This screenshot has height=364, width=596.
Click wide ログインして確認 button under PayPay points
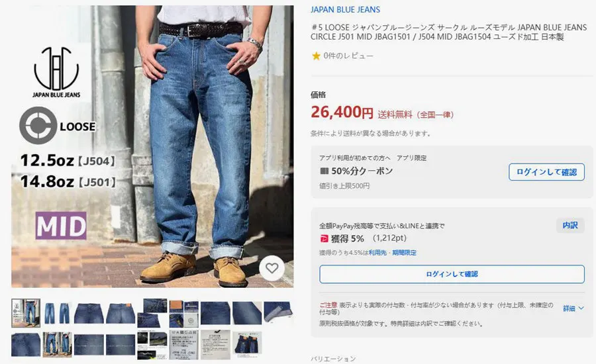click(x=452, y=274)
